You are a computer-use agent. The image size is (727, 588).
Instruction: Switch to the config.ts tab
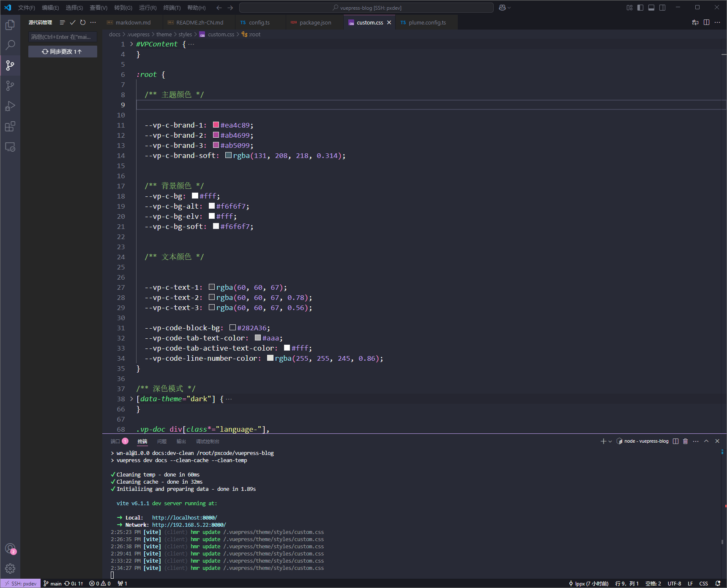pyautogui.click(x=259, y=22)
